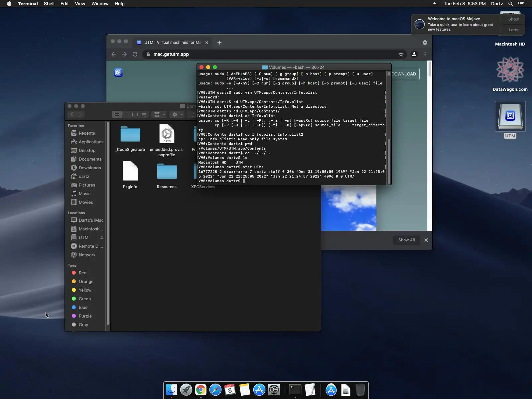
Task: Open Notification Center from menu bar
Action: [x=521, y=4]
